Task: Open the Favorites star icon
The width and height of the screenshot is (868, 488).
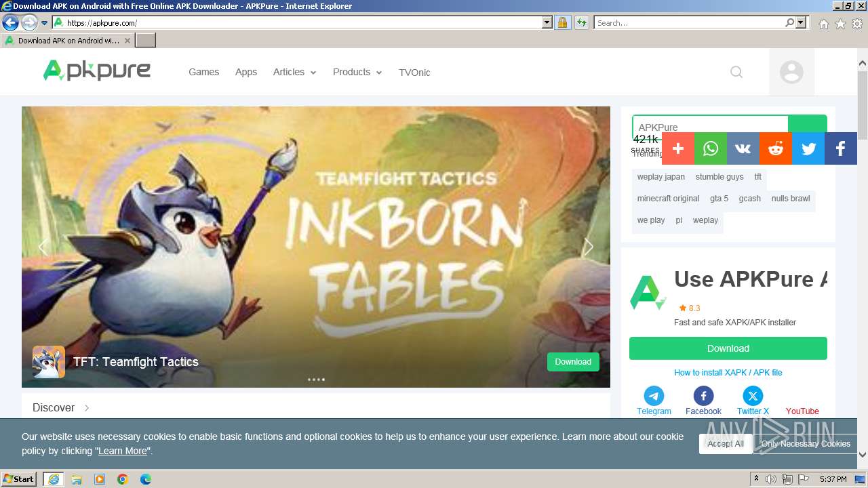Action: point(840,24)
